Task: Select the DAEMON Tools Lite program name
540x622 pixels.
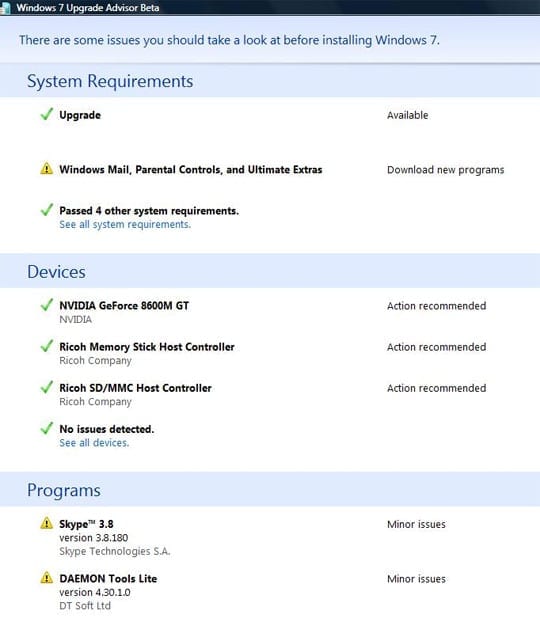Action: pyautogui.click(x=108, y=579)
